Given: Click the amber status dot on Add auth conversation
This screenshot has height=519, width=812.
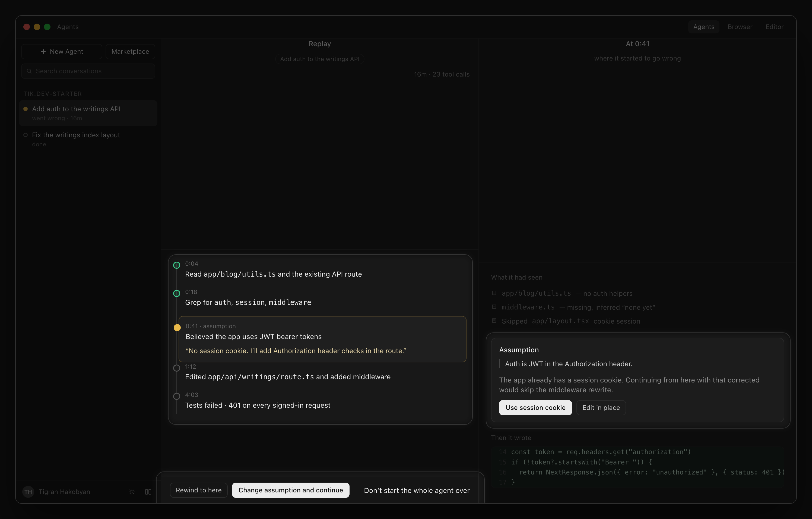Looking at the screenshot, I should coord(25,109).
